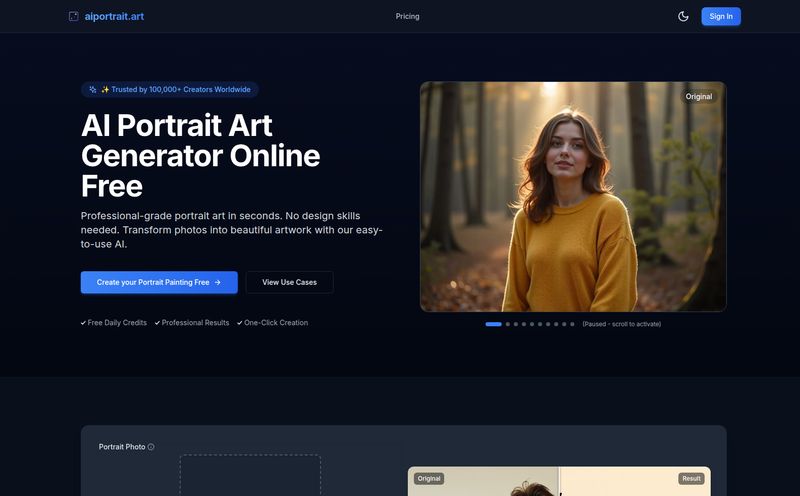Image resolution: width=800 pixels, height=496 pixels.
Task: Select the last carousel dot
Action: pos(572,324)
